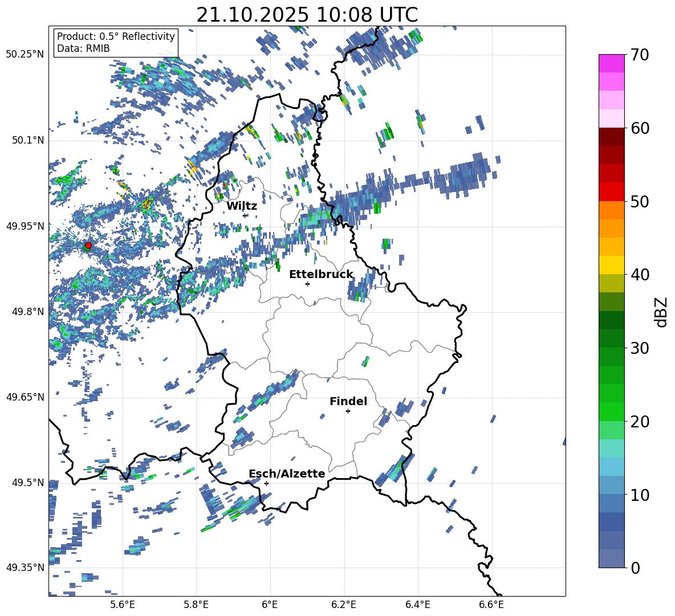Select the Wiltz city label
This screenshot has width=675, height=616.
point(242,206)
